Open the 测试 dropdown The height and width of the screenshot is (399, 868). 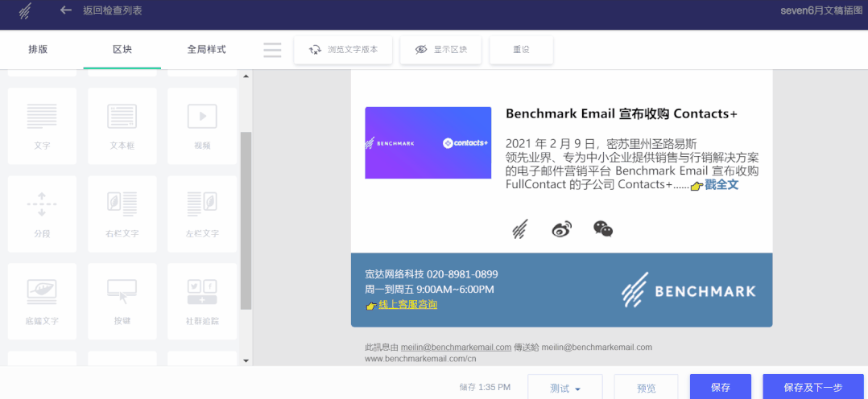565,388
